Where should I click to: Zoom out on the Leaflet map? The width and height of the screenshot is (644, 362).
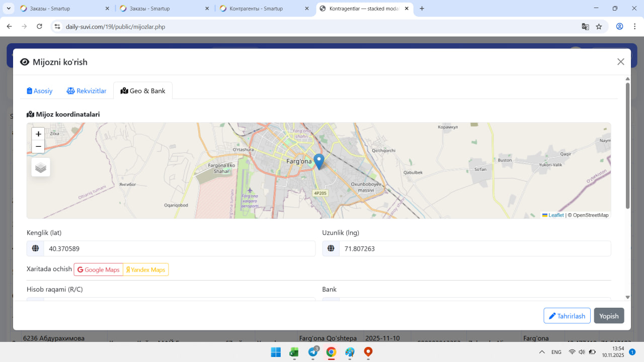(38, 147)
